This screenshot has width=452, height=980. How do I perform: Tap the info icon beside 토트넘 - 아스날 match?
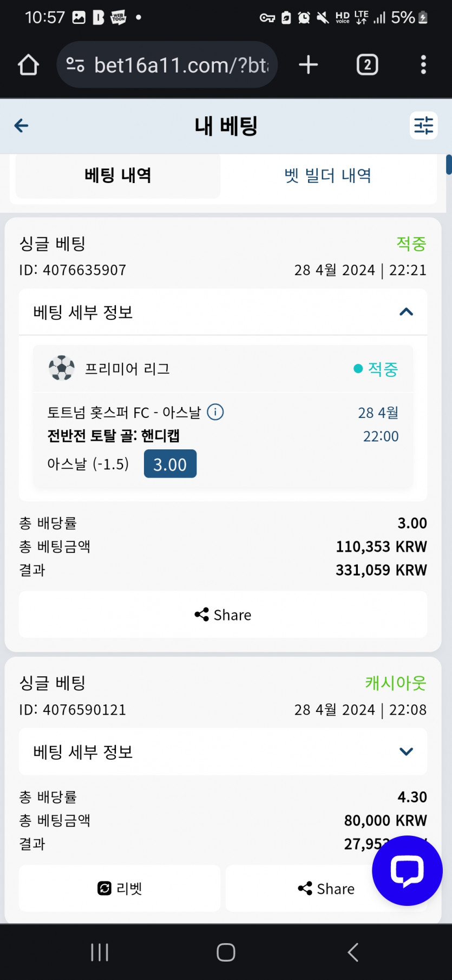tap(215, 412)
